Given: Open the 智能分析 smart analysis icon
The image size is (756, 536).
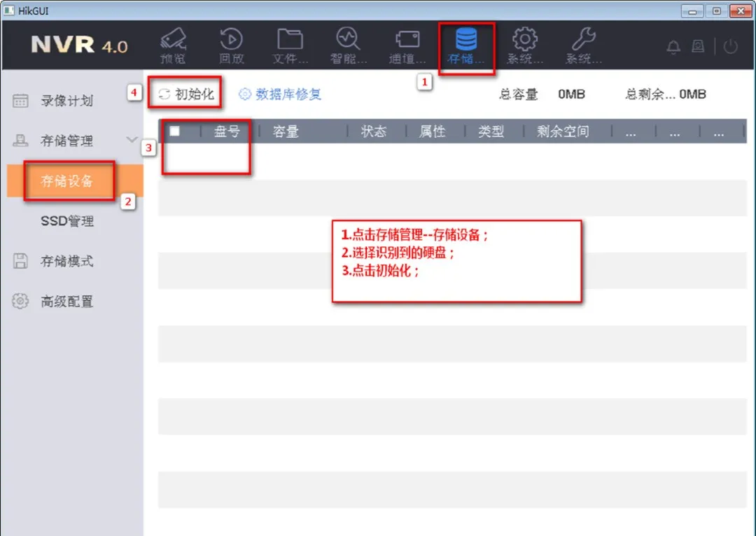Looking at the screenshot, I should [x=348, y=44].
